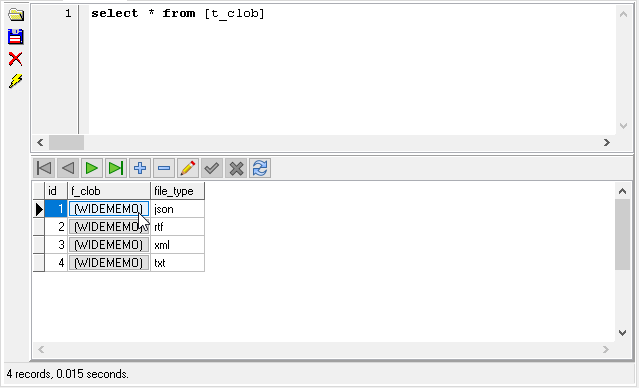
Task: Insert new record with plus icon
Action: coord(140,168)
